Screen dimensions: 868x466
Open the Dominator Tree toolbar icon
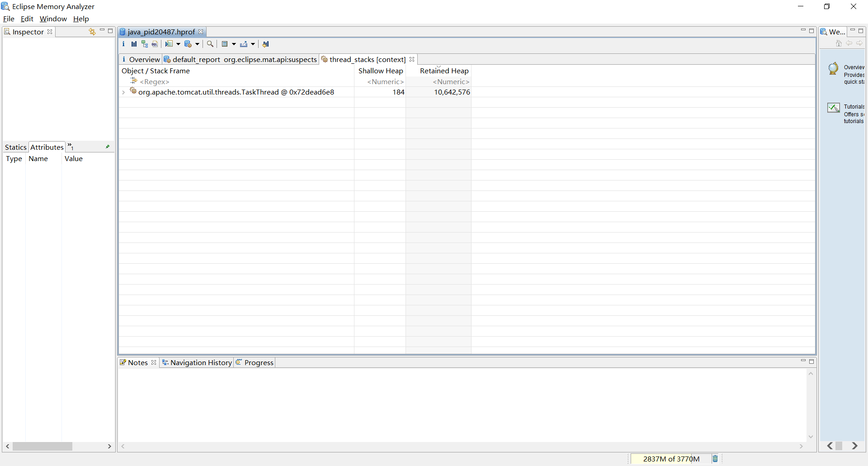(x=145, y=44)
